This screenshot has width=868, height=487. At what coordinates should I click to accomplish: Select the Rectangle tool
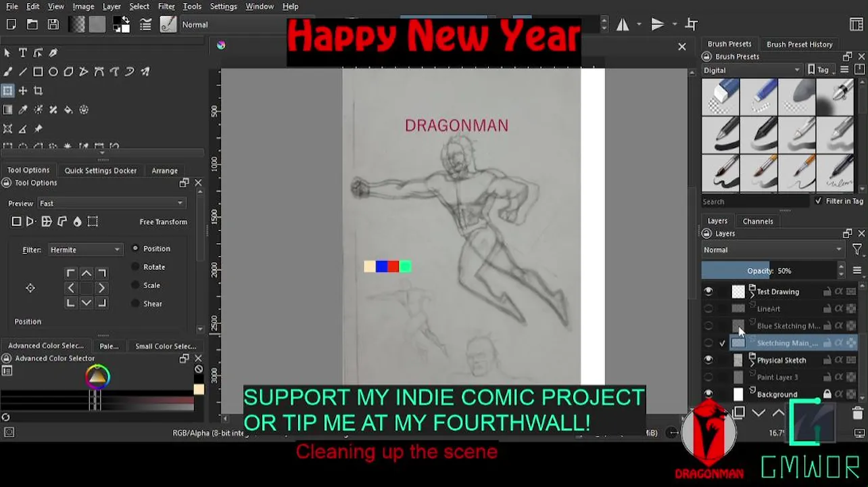point(38,72)
